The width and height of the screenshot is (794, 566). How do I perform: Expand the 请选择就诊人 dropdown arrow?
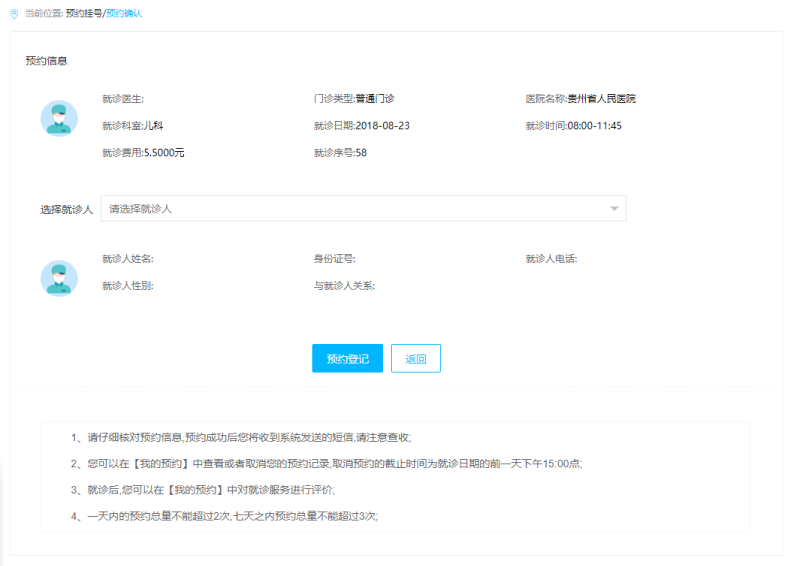(x=613, y=209)
